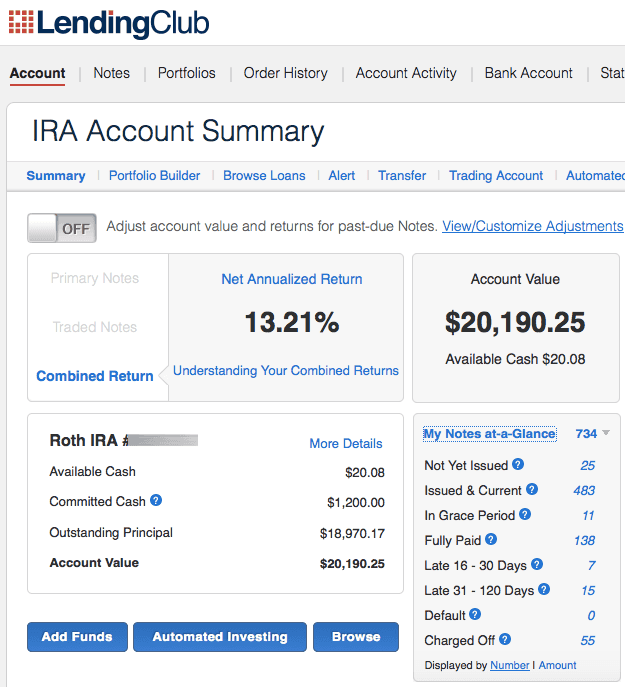Image resolution: width=625 pixels, height=687 pixels.
Task: Open help icon next to Committed Cash
Action: pyautogui.click(x=156, y=500)
